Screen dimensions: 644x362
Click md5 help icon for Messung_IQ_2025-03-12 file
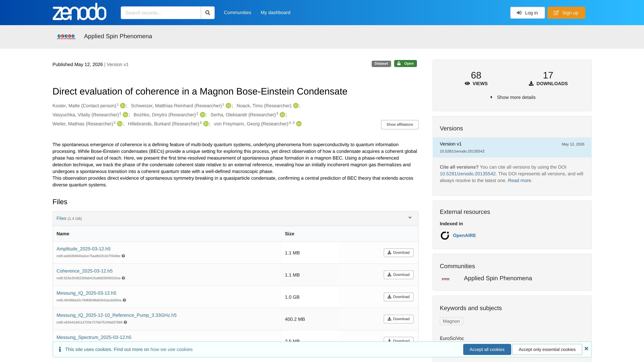[124, 300]
